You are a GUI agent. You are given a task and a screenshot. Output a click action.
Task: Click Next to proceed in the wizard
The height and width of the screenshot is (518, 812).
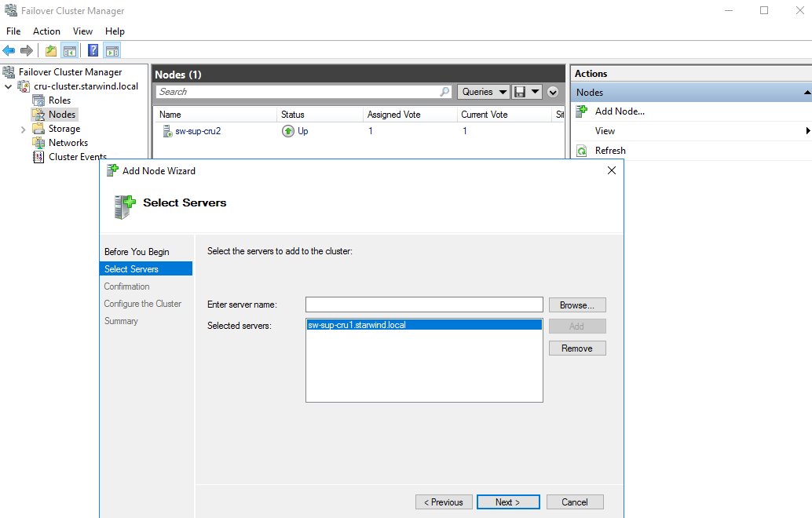508,502
